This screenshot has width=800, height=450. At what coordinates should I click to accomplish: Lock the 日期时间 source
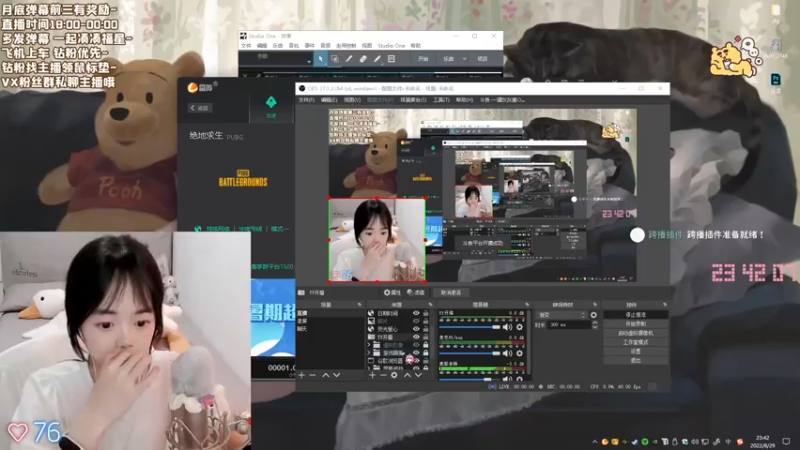pyautogui.click(x=425, y=313)
